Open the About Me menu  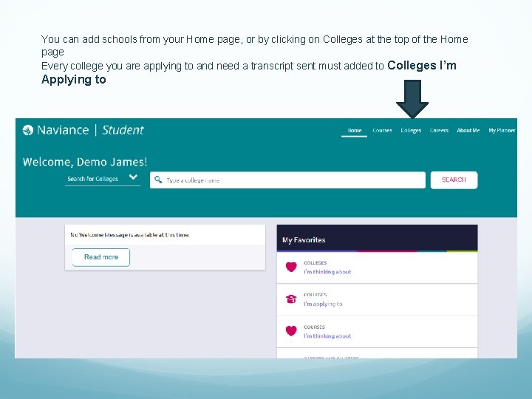pyautogui.click(x=468, y=130)
